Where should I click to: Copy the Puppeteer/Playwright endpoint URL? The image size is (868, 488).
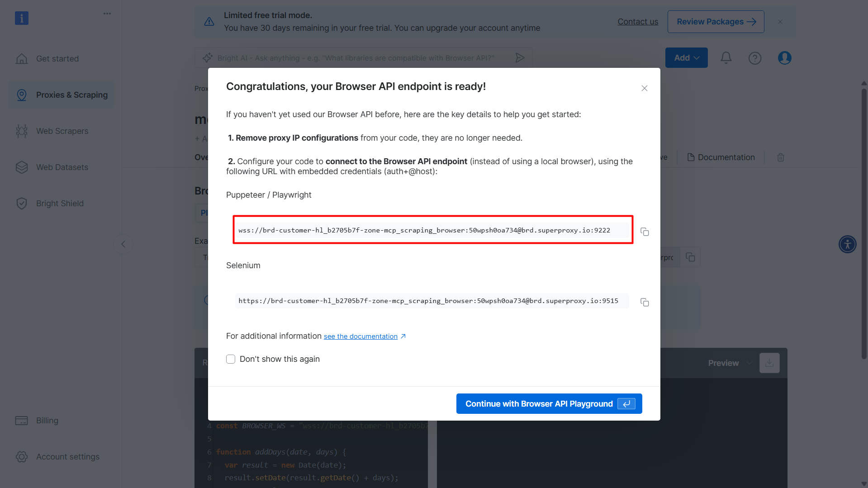pos(645,232)
